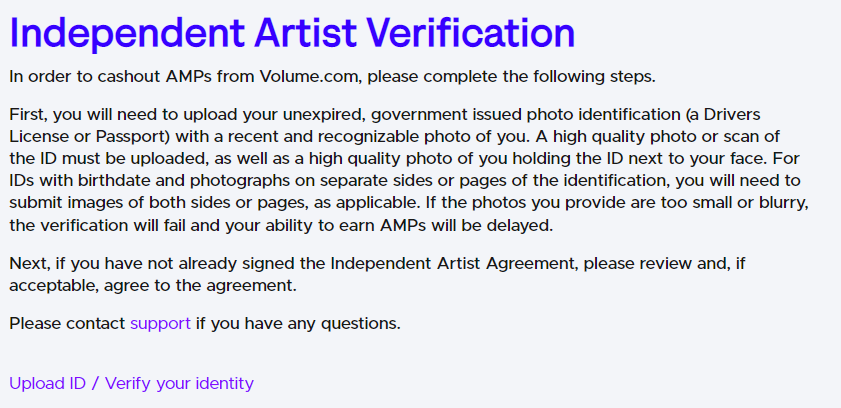Click Upload ID / Verify your identity link
Viewport: 841px width, 408px height.
[131, 384]
